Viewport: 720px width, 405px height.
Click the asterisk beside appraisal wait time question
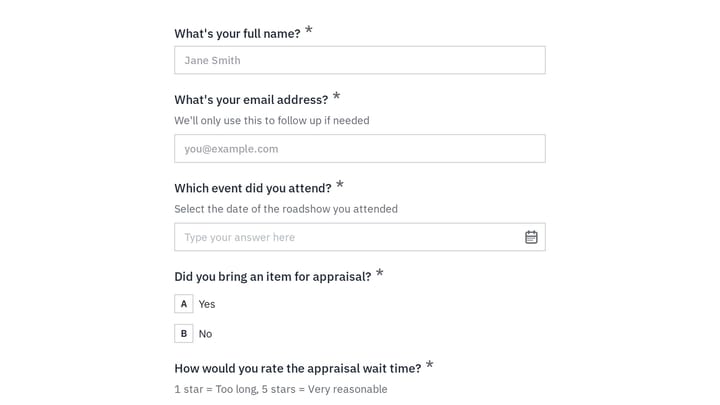tap(429, 366)
